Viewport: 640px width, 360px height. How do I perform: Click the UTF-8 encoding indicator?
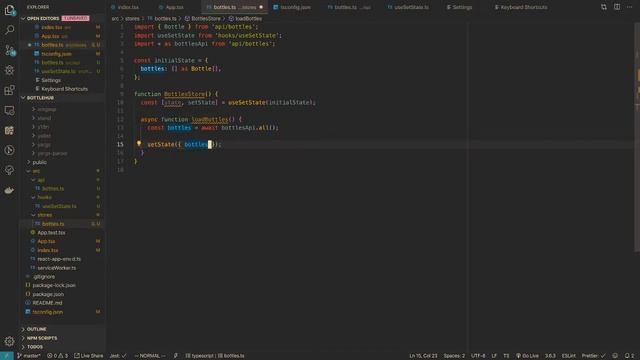(478, 356)
